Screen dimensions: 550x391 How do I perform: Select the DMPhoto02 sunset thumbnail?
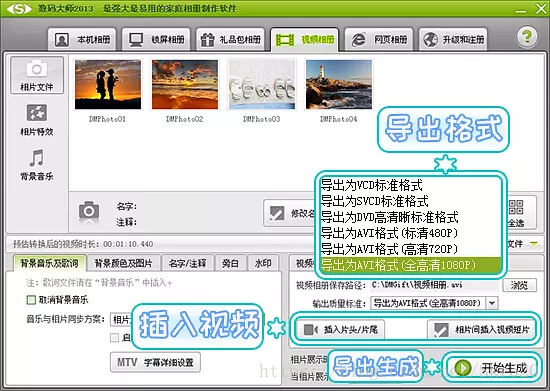coord(185,85)
